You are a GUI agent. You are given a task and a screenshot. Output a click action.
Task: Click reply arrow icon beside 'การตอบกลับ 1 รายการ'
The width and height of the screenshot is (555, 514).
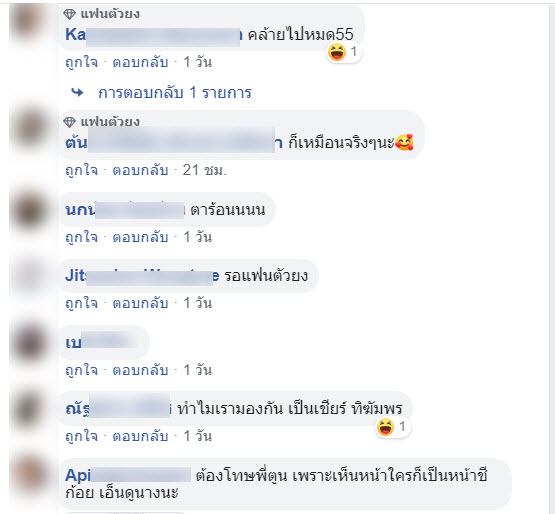pos(78,93)
